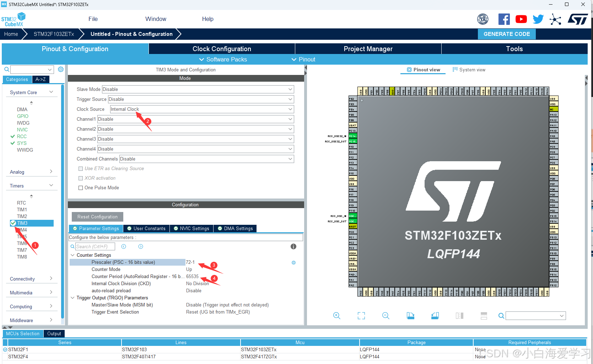Viewport: 593px width, 364px height.
Task: Click the Reset Configuration button
Action: point(97,217)
